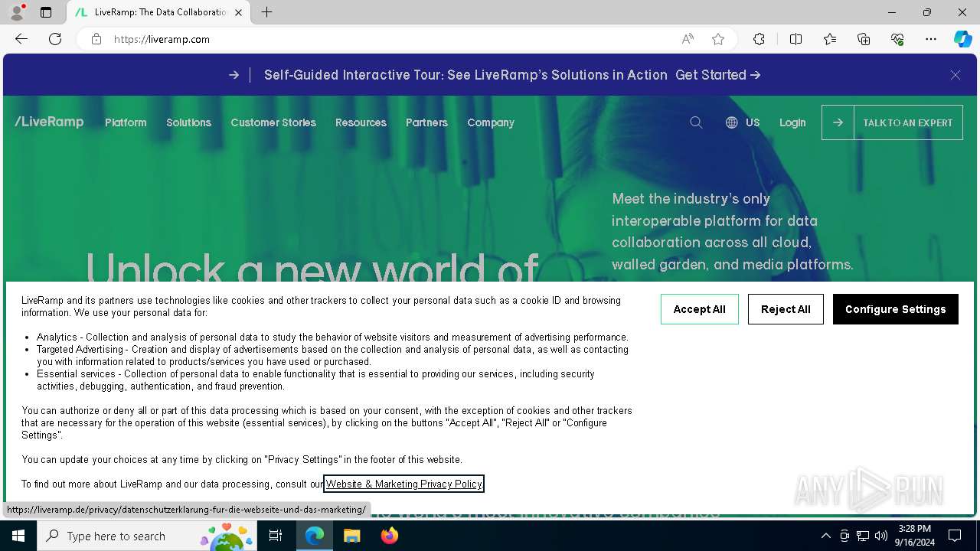The image size is (980, 551).
Task: Open a new browser tab
Action: pos(266,12)
